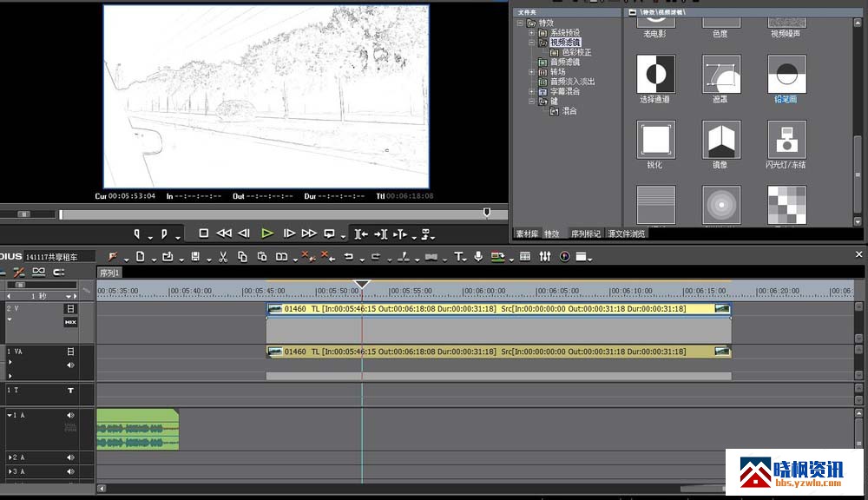Viewport: 868px width, 500px height.
Task: Click the Copy icon in timeline toolbar
Action: [x=242, y=256]
